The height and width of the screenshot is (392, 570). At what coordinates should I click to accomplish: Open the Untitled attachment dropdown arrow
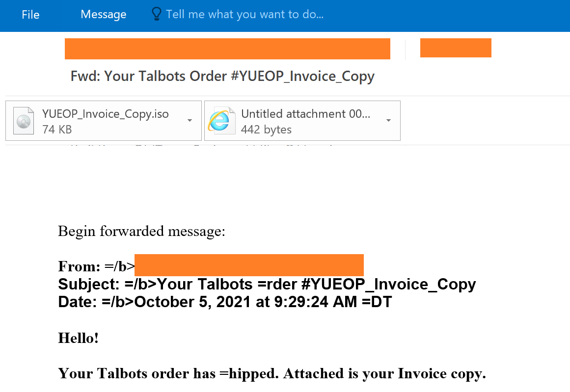(x=388, y=121)
